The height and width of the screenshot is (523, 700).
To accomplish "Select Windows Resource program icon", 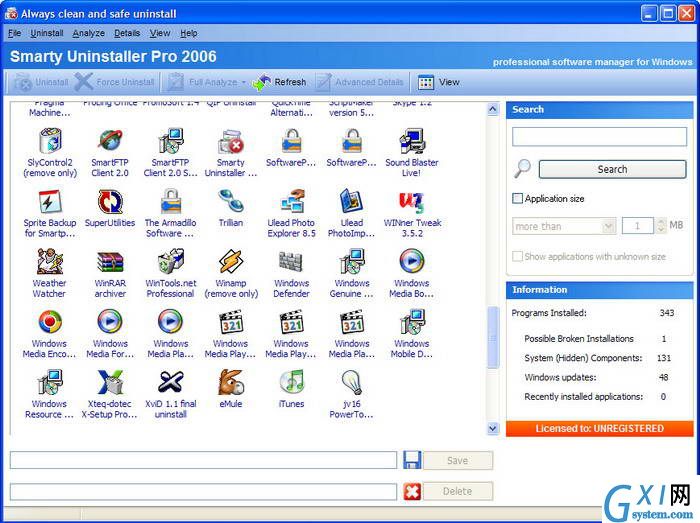I will (50, 382).
